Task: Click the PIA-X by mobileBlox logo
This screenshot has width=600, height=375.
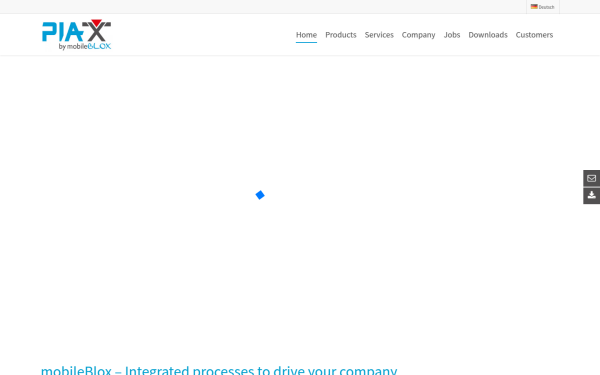Action: tap(77, 35)
